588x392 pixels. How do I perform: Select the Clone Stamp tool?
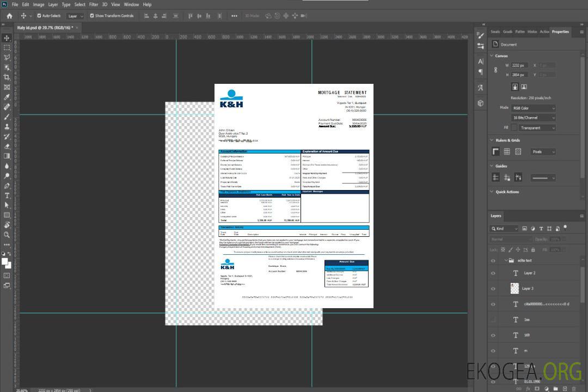pos(7,126)
